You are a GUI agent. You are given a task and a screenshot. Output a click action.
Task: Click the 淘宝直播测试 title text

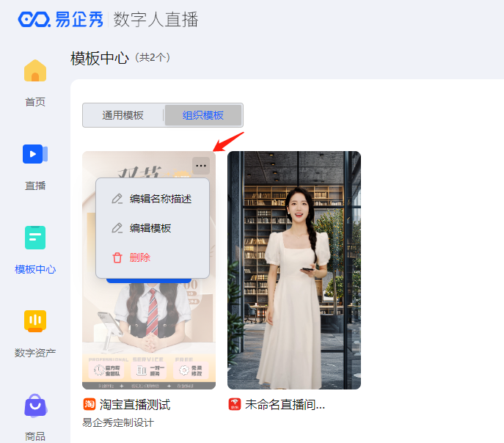(135, 404)
